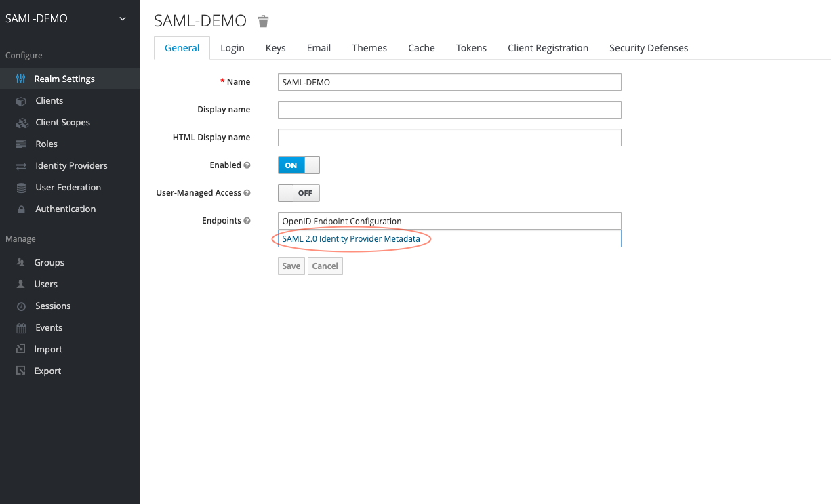The width and height of the screenshot is (831, 504).
Task: Open Identity Providers page
Action: [x=70, y=165]
